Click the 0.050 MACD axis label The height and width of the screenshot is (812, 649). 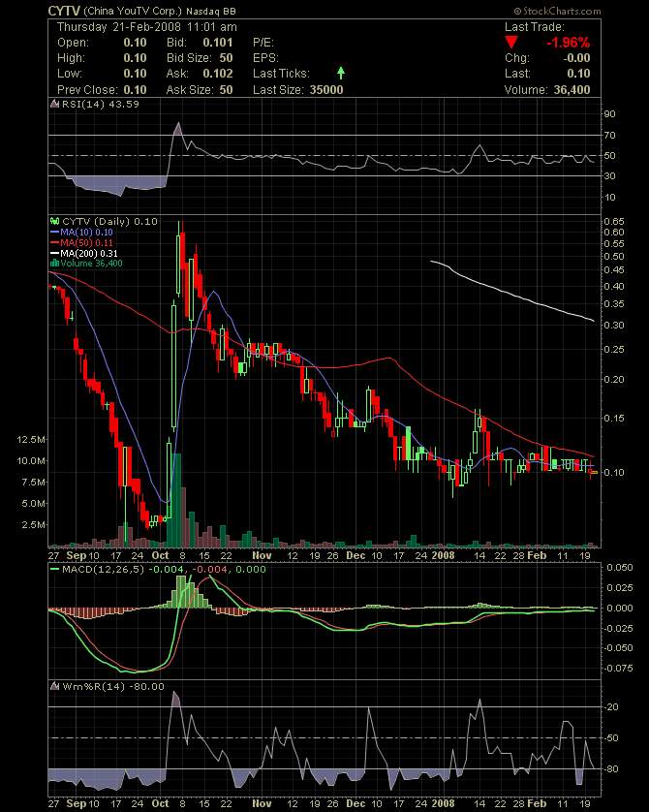(620, 568)
